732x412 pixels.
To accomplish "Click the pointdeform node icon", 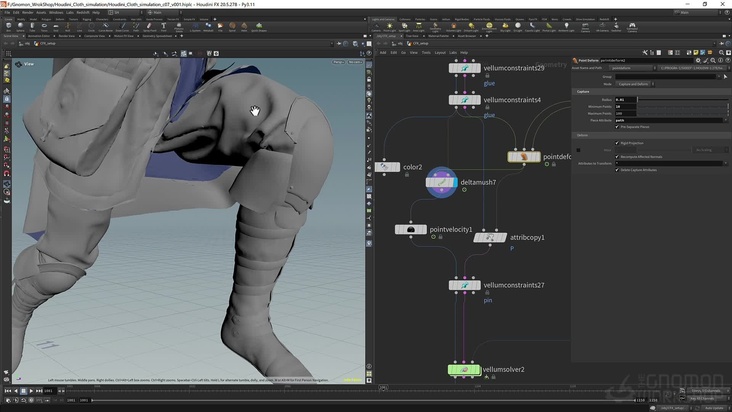I will (x=524, y=157).
